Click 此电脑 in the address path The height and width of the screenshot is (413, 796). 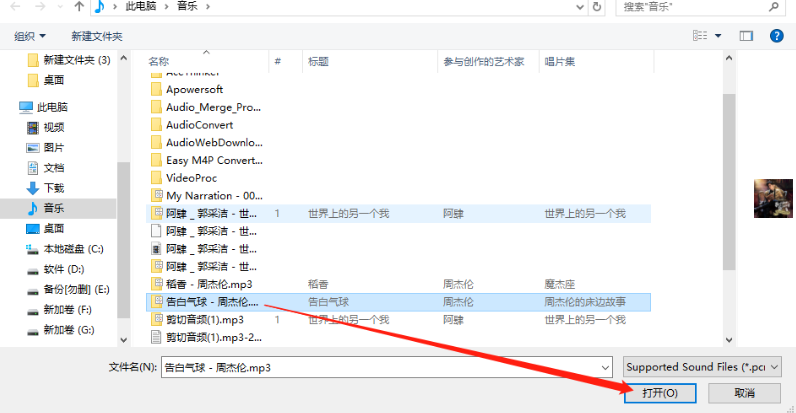pos(141,7)
